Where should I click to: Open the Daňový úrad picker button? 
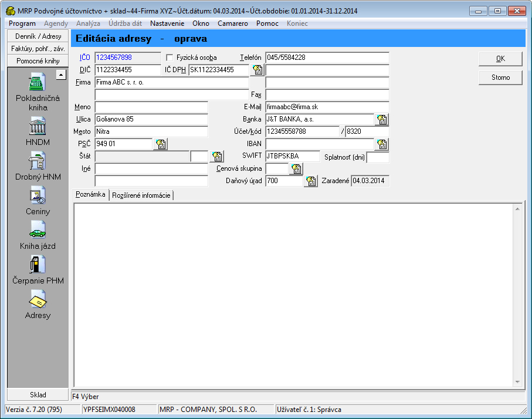(x=311, y=181)
